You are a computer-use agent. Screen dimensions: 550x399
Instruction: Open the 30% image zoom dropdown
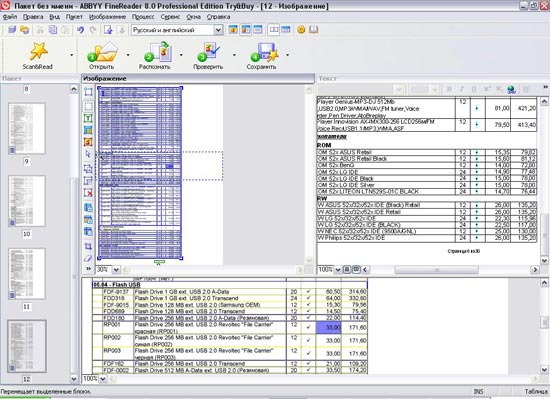(116, 270)
